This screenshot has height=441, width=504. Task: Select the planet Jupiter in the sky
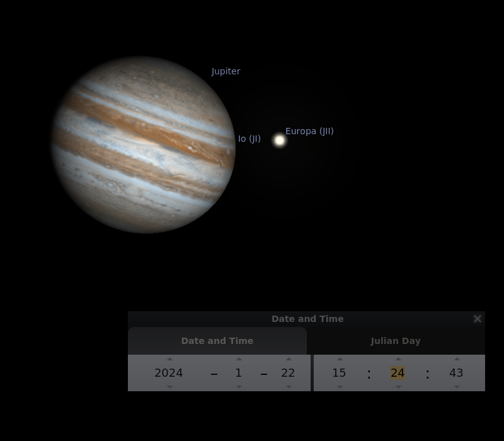pos(144,145)
